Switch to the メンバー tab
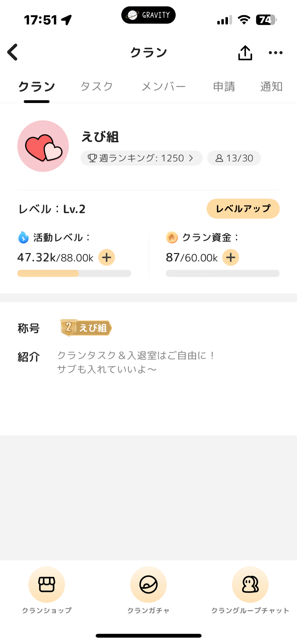This screenshot has width=297, height=644. pyautogui.click(x=163, y=86)
